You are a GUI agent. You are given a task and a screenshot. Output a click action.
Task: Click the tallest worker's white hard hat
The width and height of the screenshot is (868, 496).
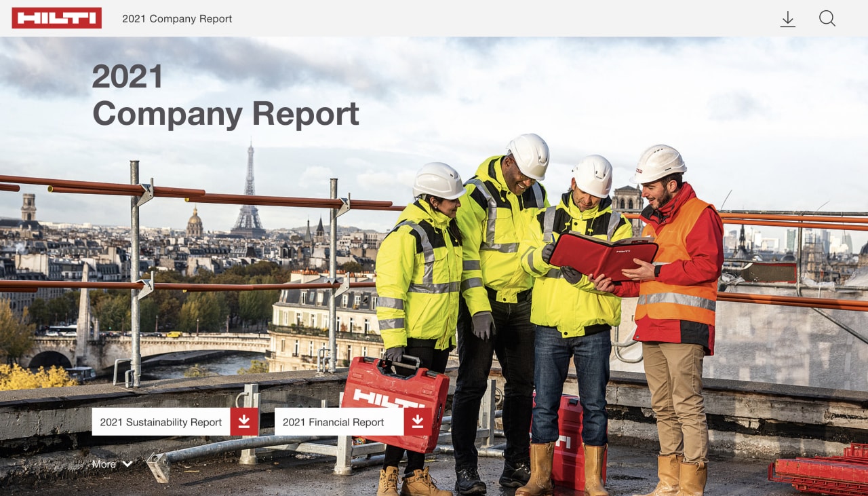[528, 155]
